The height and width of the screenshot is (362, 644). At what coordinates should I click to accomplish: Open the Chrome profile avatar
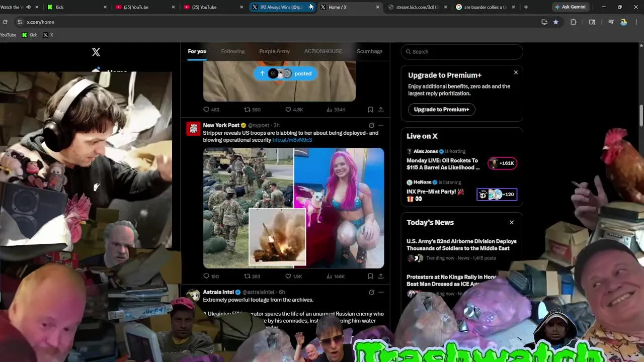(x=624, y=22)
